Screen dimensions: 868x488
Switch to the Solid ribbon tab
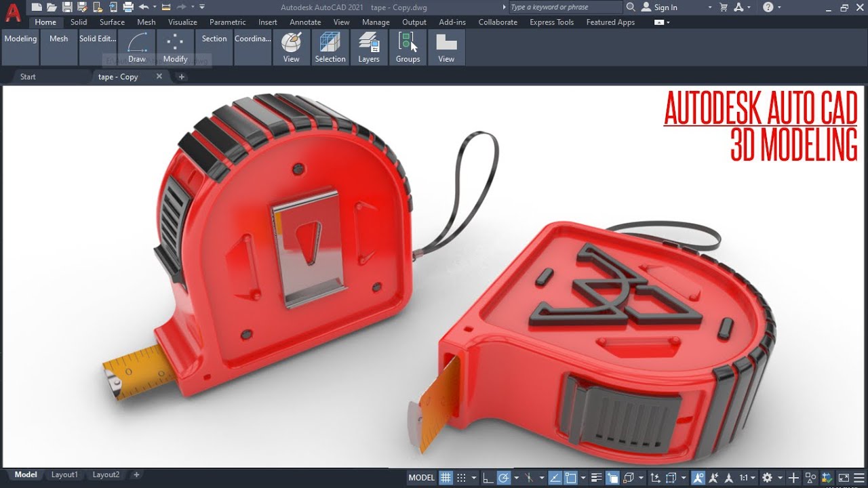tap(79, 22)
